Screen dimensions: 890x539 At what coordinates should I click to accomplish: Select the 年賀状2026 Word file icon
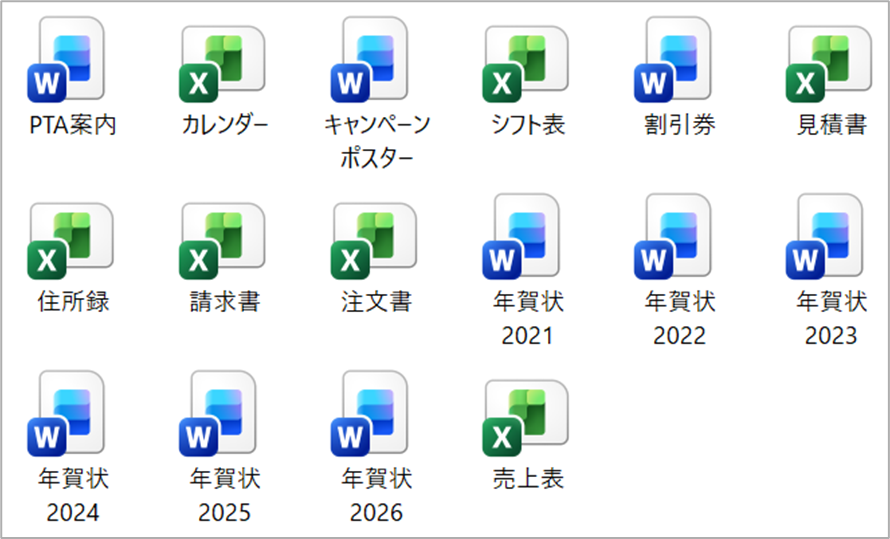375,416
